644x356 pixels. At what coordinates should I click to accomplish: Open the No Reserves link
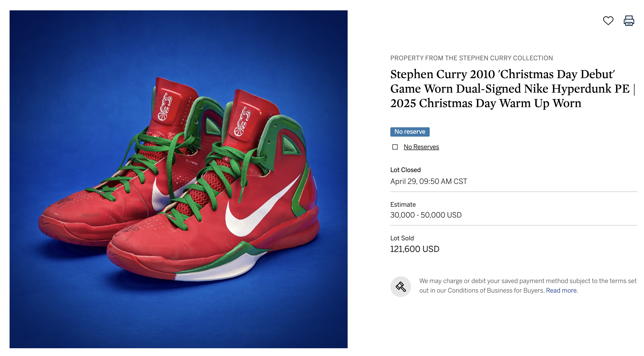pyautogui.click(x=421, y=147)
